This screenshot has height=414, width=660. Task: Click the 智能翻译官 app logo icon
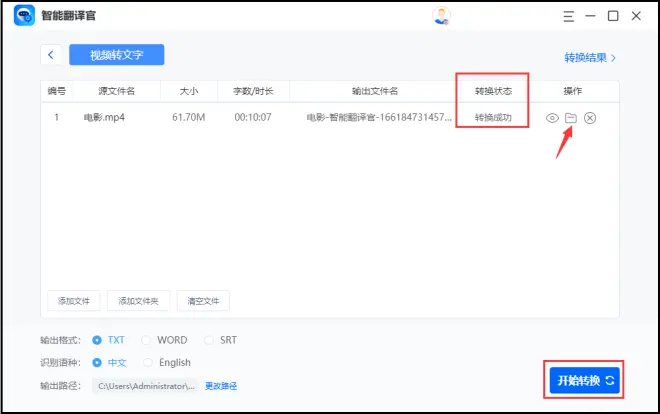coord(24,16)
